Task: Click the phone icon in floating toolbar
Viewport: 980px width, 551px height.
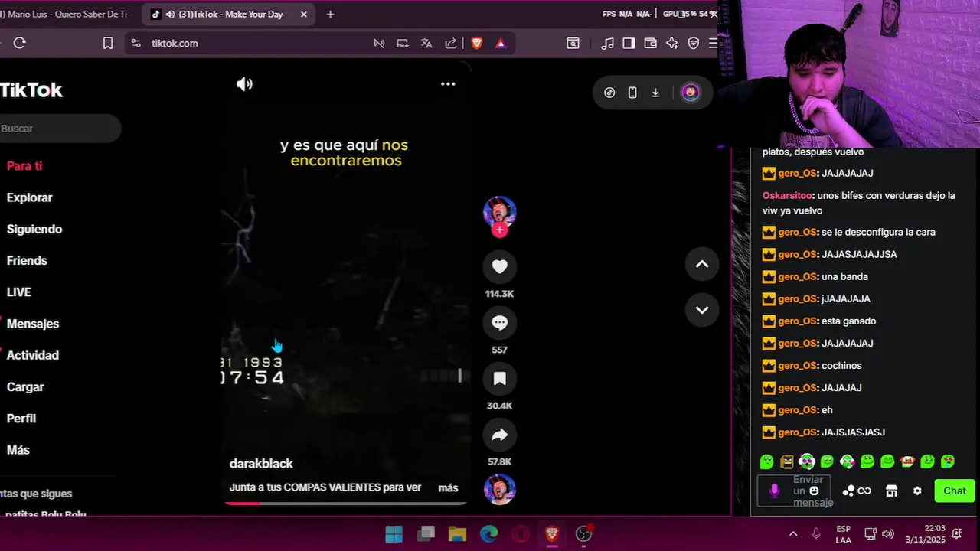Action: [x=632, y=93]
